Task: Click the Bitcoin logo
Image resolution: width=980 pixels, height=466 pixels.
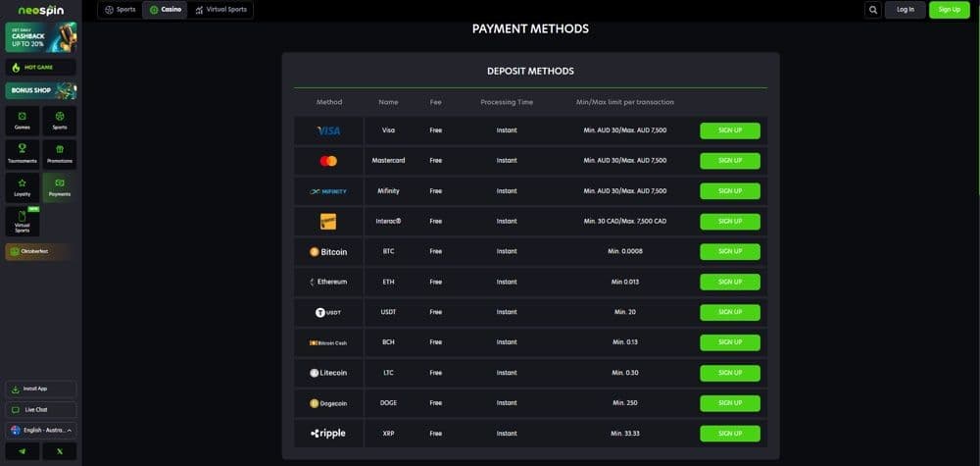Action: coord(328,251)
